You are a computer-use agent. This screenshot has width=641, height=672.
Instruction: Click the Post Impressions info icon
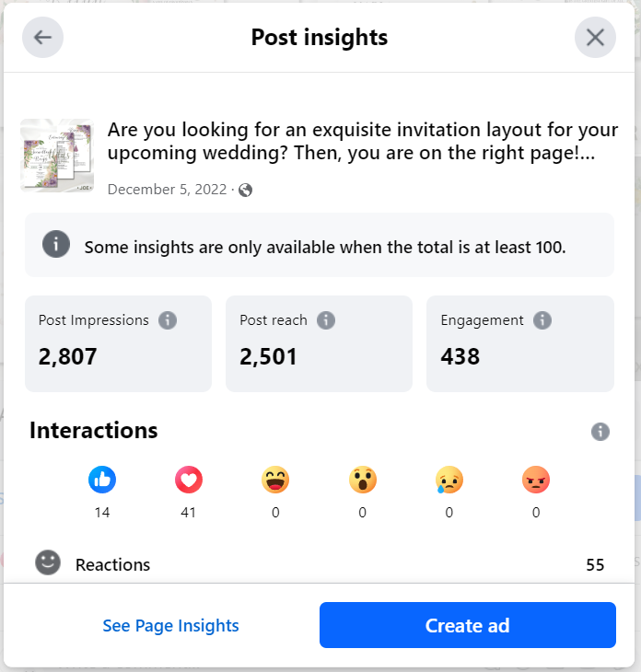pyautogui.click(x=167, y=320)
